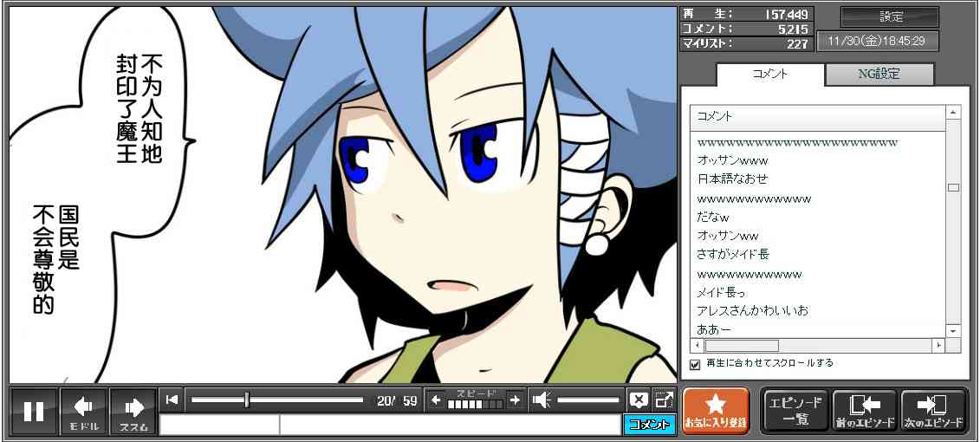Pause playback with the pause button
The image size is (980, 442).
[x=34, y=412]
